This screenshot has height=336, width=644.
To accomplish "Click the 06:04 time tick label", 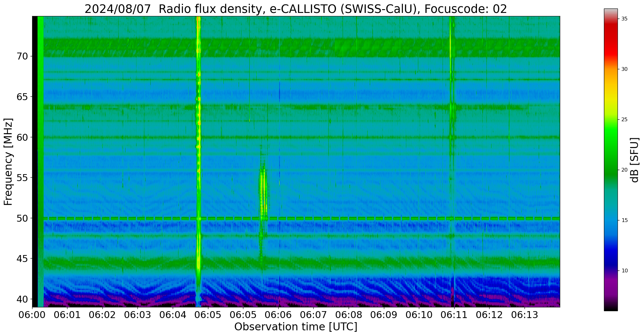I will click(173, 315).
